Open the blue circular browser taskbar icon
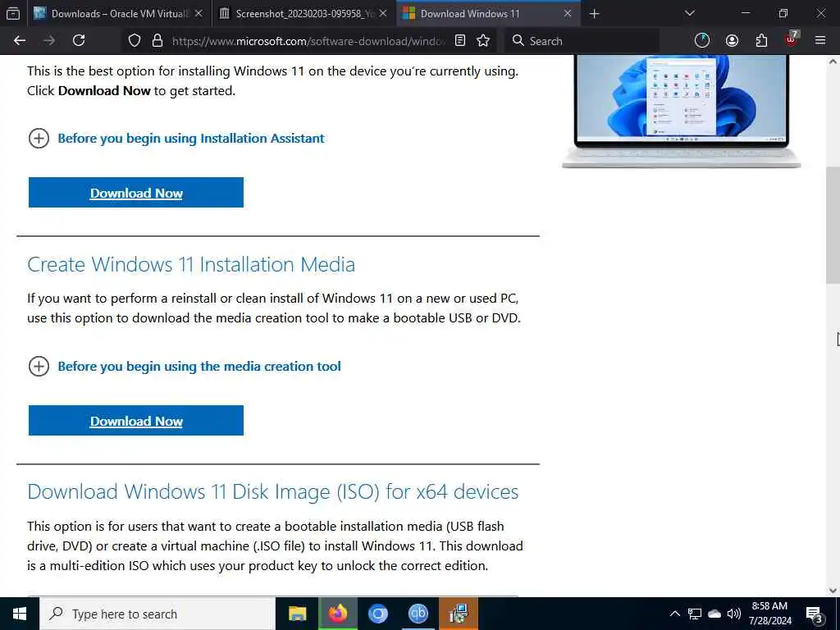 pos(378,614)
